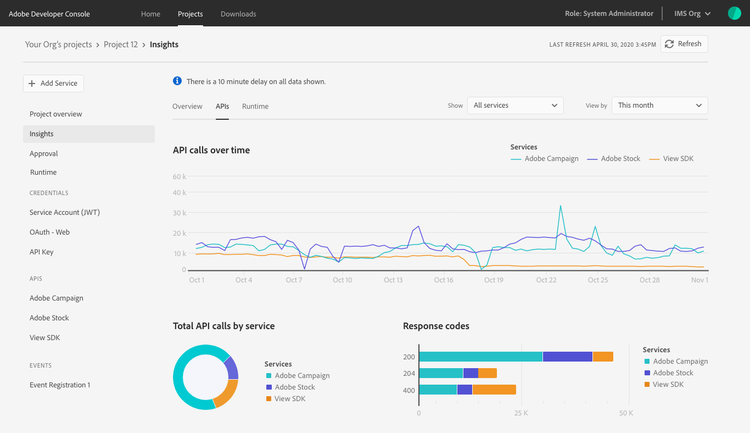Click the purple segment of the donut chart
This screenshot has width=750, height=433.
(232, 368)
